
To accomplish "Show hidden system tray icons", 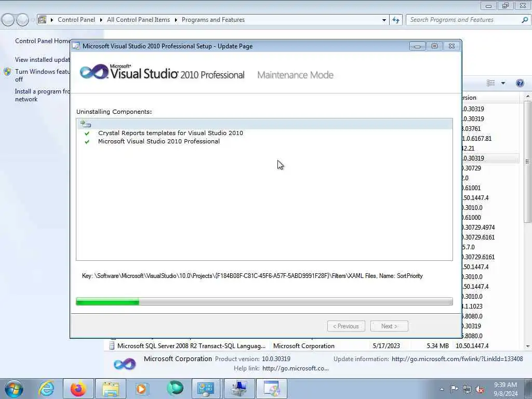I will pos(442,389).
